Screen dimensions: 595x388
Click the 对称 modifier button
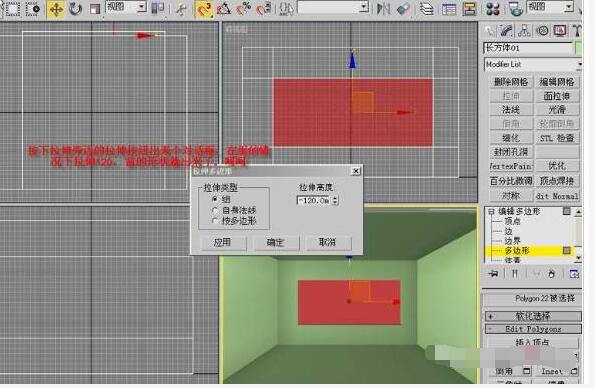pos(511,196)
